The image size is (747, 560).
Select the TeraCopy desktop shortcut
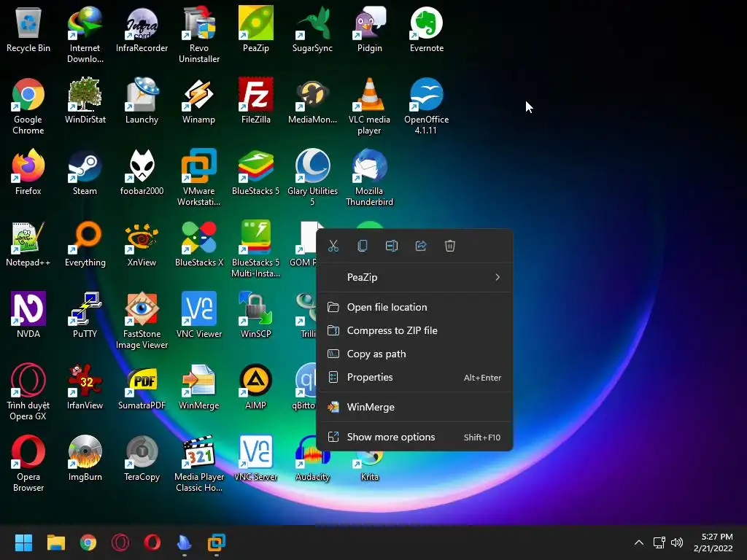click(x=142, y=458)
